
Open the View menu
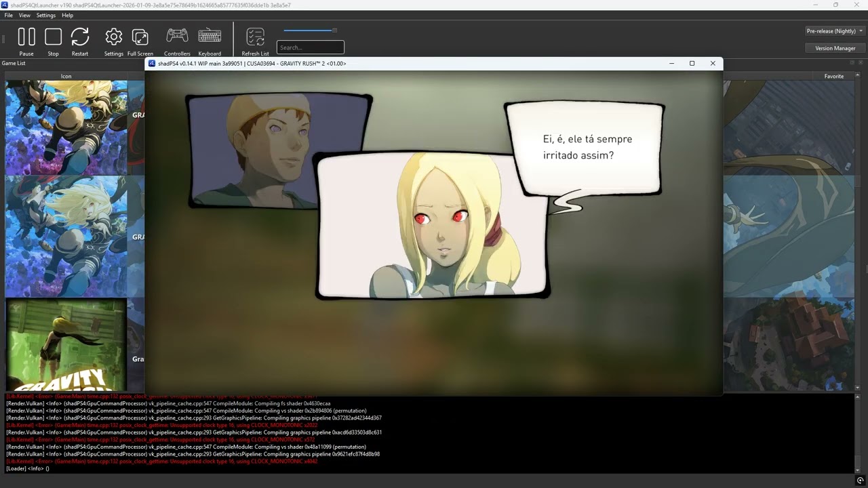point(24,15)
